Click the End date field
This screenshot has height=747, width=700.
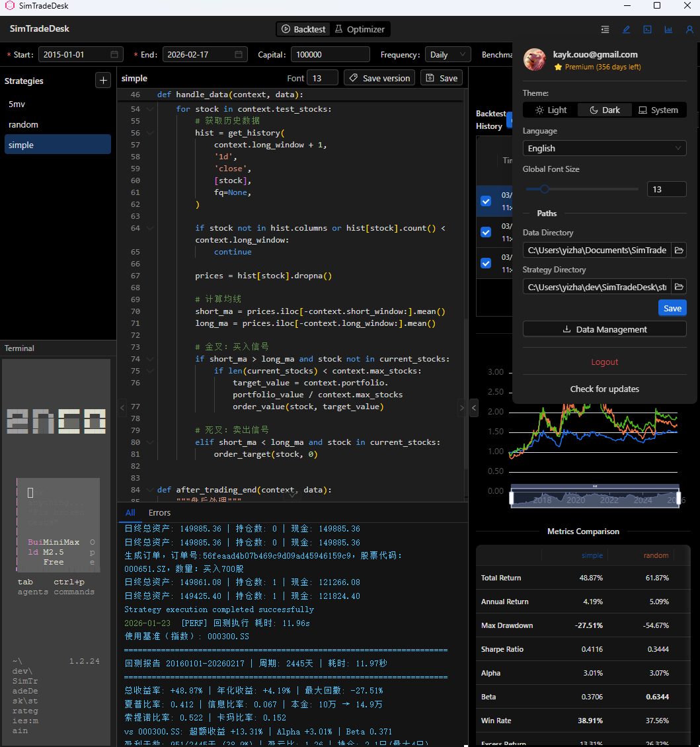click(205, 54)
